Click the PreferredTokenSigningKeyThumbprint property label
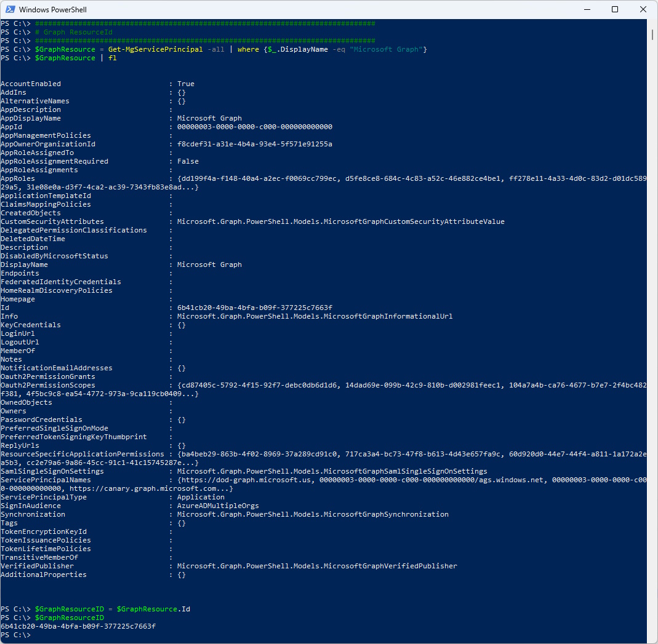658x644 pixels. click(x=74, y=437)
